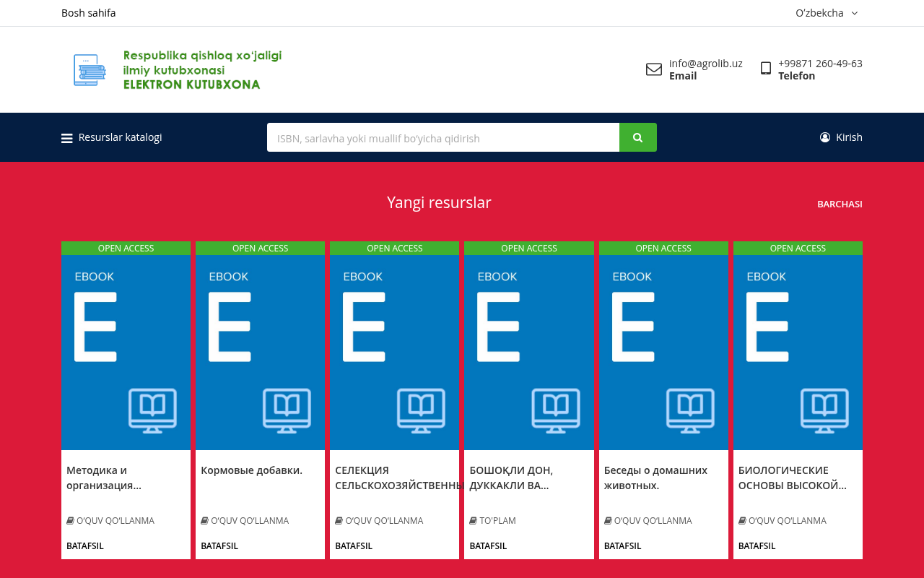Focus the ISBN, sarlavha search field

pos(443,137)
